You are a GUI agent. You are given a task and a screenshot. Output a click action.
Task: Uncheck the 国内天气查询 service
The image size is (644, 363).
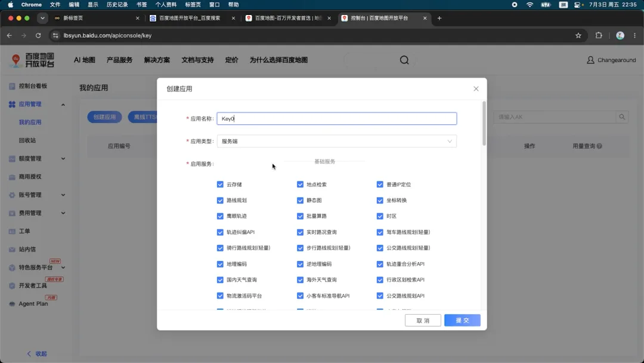pyautogui.click(x=220, y=279)
